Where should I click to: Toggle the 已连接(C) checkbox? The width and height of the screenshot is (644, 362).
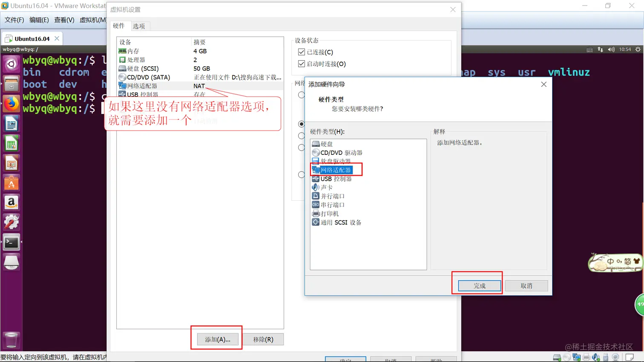tap(302, 52)
